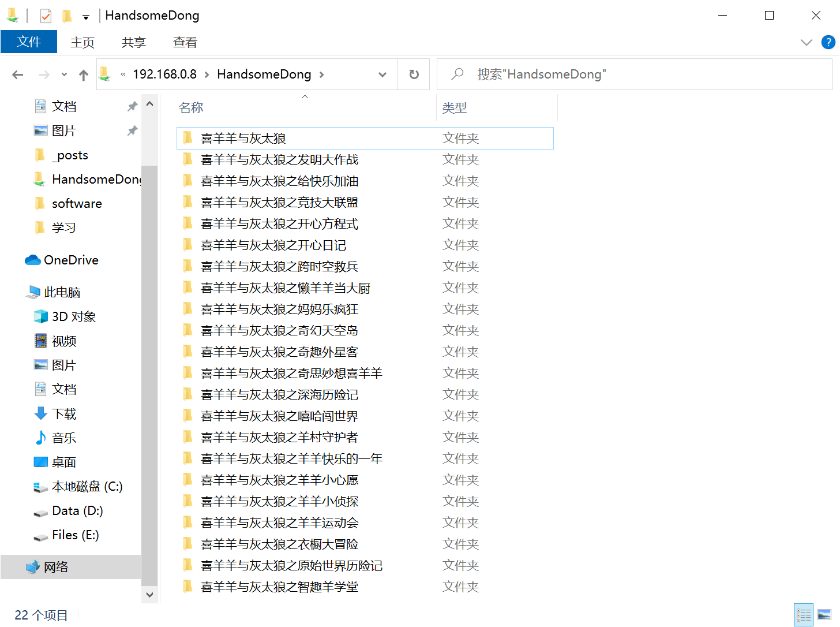Open Help via the blue question mark

pyautogui.click(x=828, y=42)
